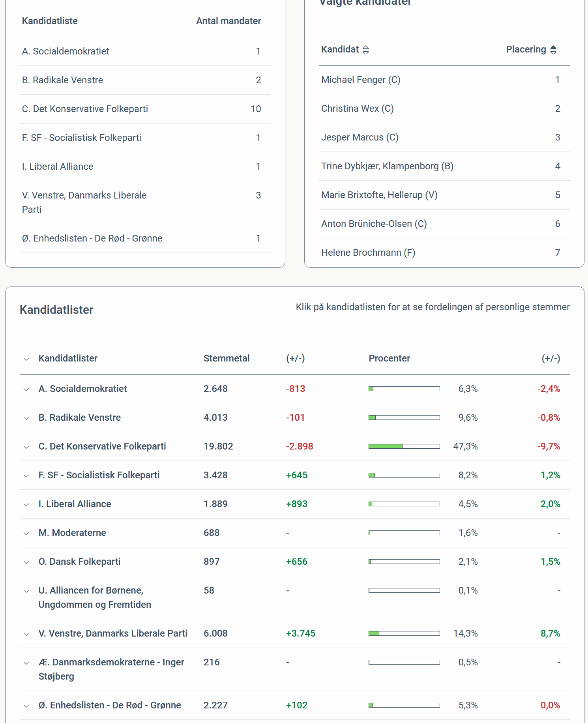Select Helene Brochmann (F) candidate row
The height and width of the screenshot is (723, 588).
point(368,253)
